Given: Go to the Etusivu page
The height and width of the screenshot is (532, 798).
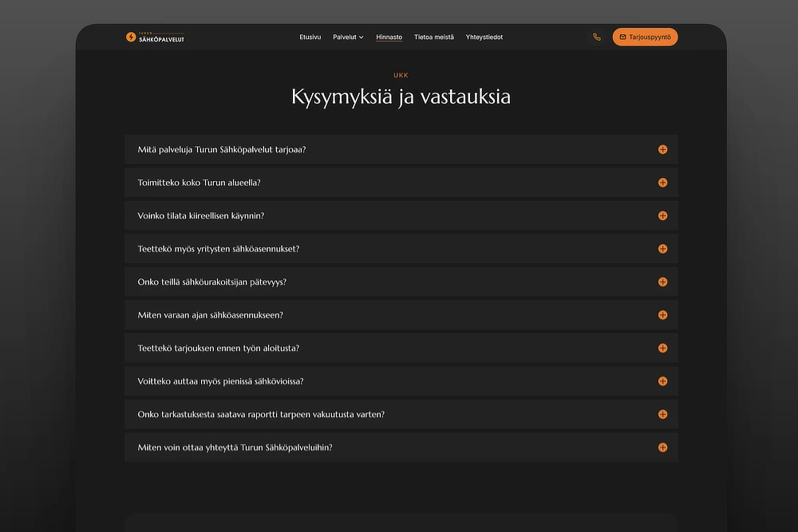Looking at the screenshot, I should [310, 37].
